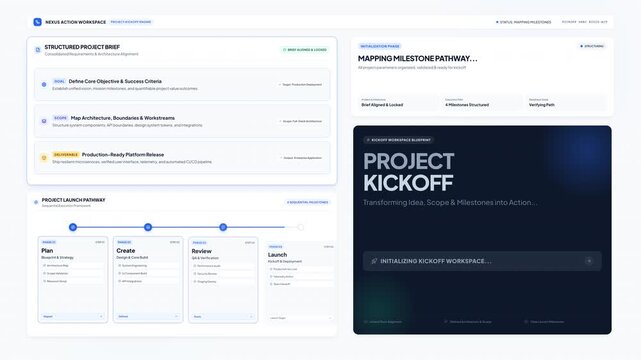Click the Deliverable row yellow icon
Screen dimensions: 641x360
44,158
